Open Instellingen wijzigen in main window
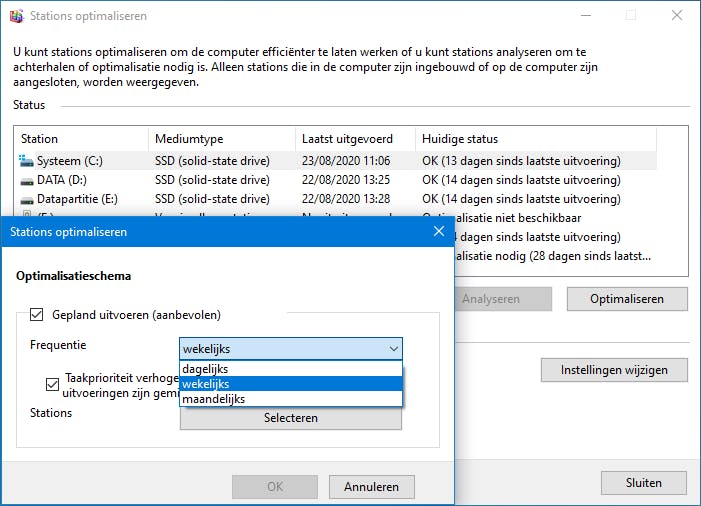The image size is (701, 506). click(x=614, y=370)
